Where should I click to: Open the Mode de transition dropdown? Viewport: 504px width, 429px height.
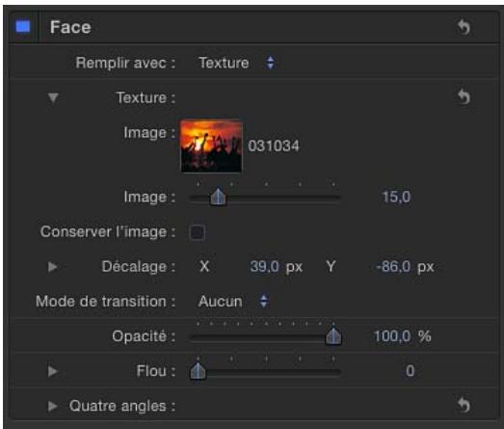(x=233, y=302)
